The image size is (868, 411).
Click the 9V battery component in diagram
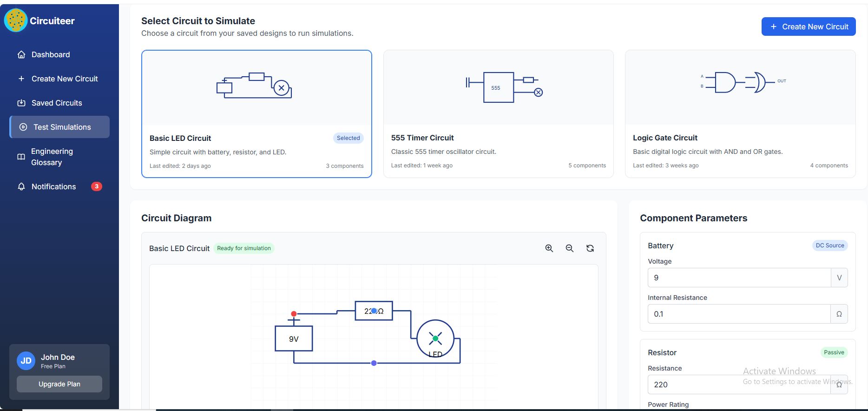pos(294,338)
